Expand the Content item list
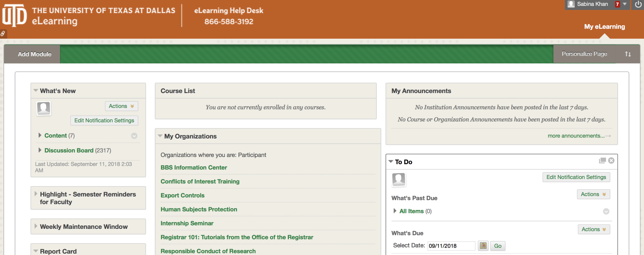Screen dimensions: 644x255 [40, 135]
